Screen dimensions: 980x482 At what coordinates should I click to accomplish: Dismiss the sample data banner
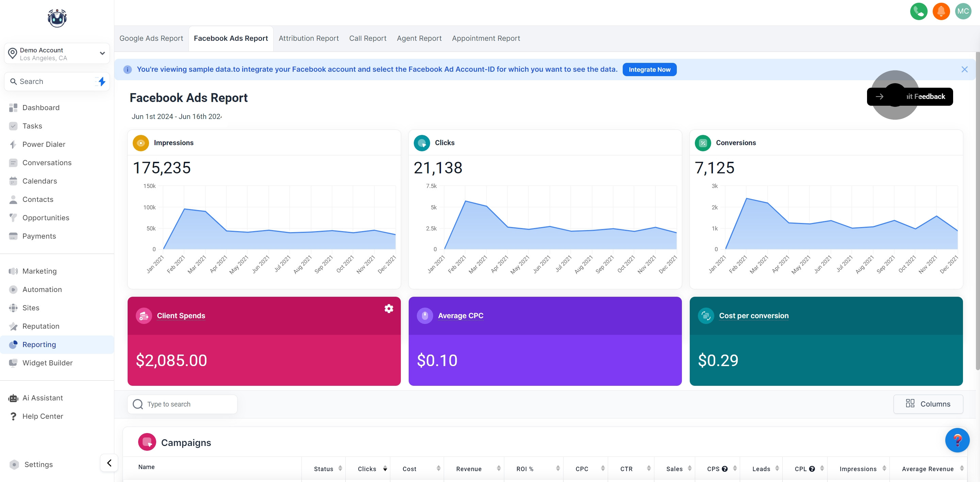click(964, 69)
